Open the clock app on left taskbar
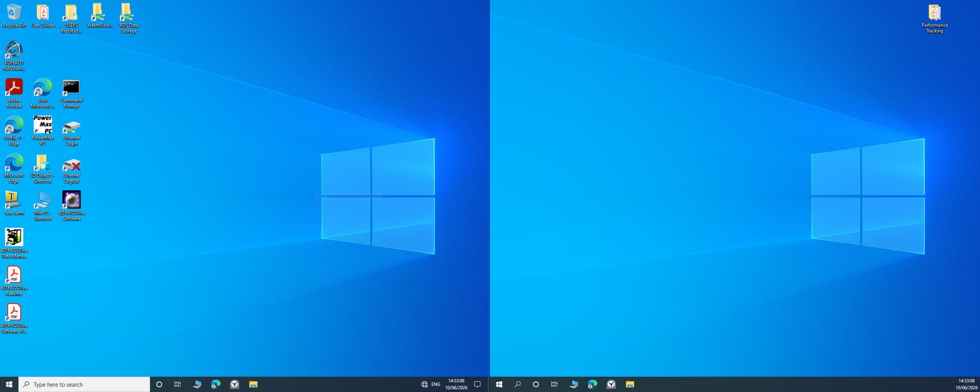 point(234,384)
